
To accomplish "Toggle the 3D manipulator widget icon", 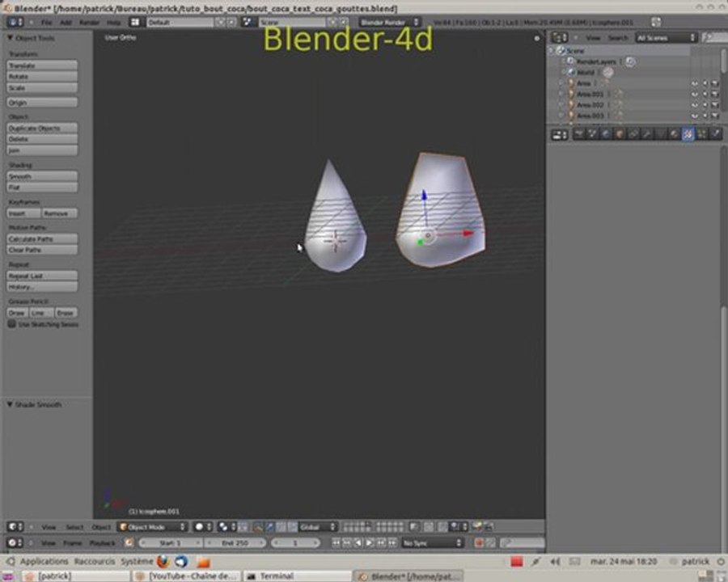I will pyautogui.click(x=257, y=527).
